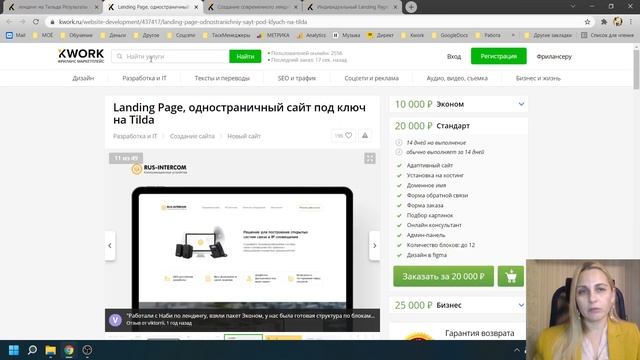Click the page vertical scrollbar thumb

pyautogui.click(x=636, y=69)
